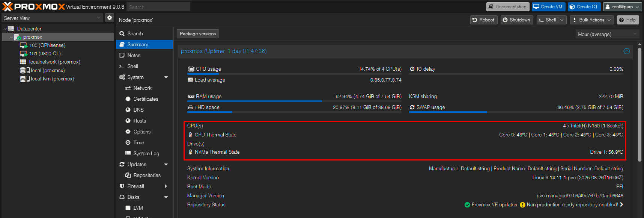Click the IO delay clock icon
Screen dimensions: 644x218
tap(412, 69)
